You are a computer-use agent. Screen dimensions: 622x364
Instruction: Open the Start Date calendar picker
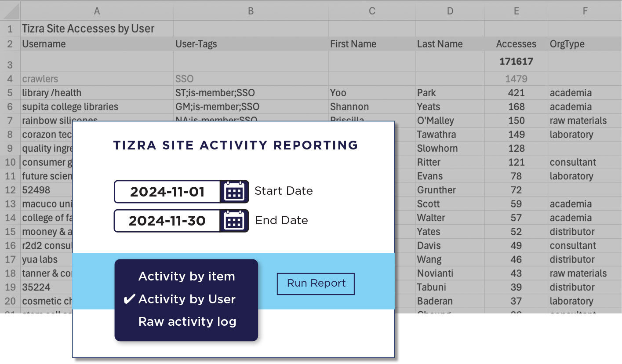(234, 192)
